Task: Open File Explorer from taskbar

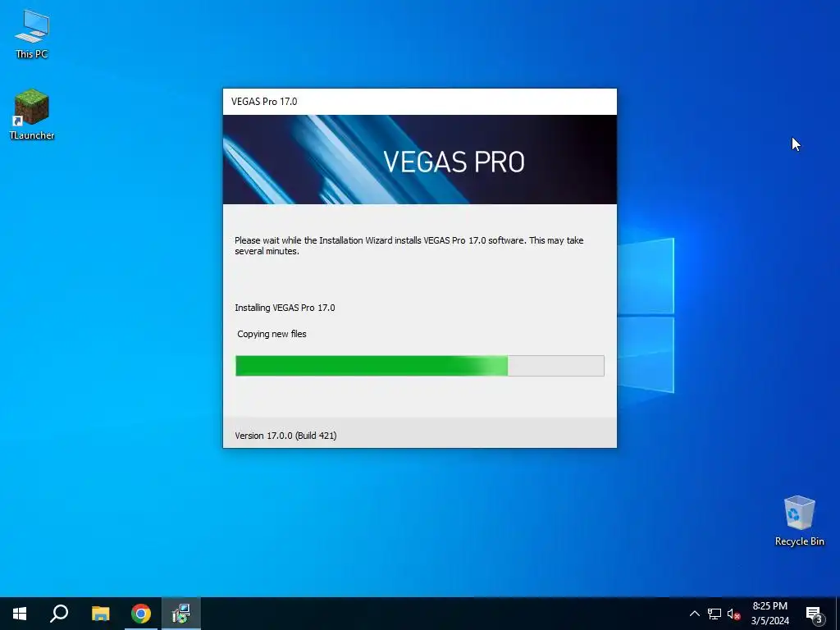Action: click(100, 614)
